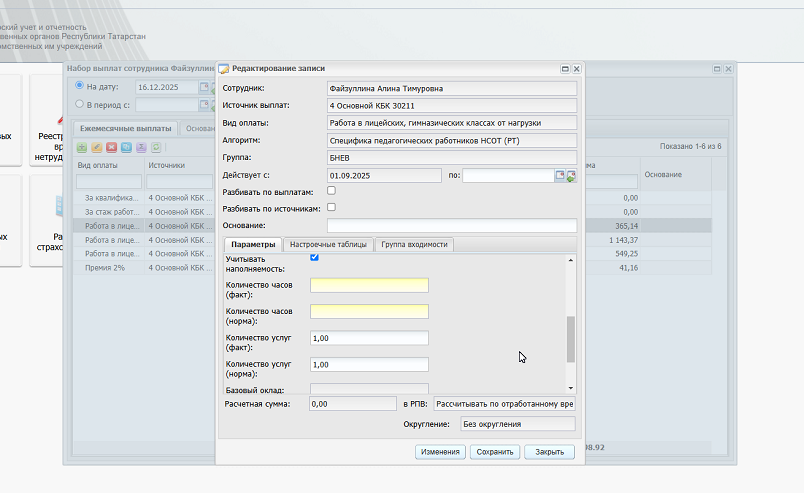Screen dimensions: 804x493
Task: Uncheck 'Учитывать наполняемость' checkbox
Action: coord(314,257)
